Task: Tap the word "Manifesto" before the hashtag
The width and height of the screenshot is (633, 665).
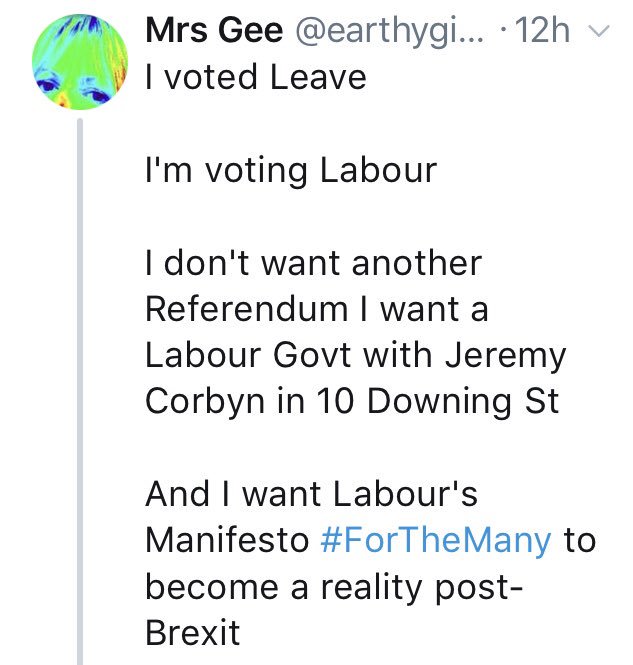Action: click(x=228, y=540)
